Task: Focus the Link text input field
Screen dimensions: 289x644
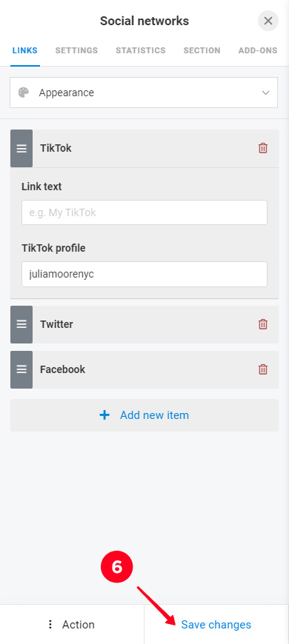Action: 144,212
